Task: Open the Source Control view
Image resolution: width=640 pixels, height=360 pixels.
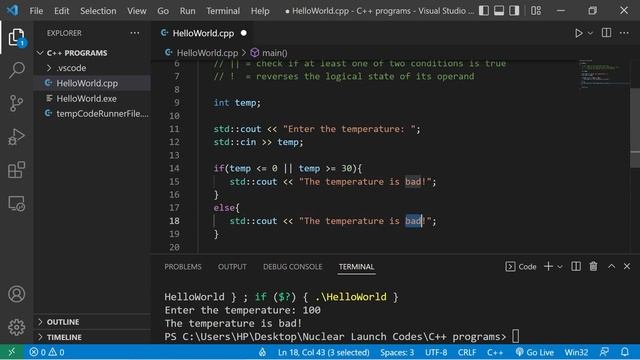Action: (16, 103)
